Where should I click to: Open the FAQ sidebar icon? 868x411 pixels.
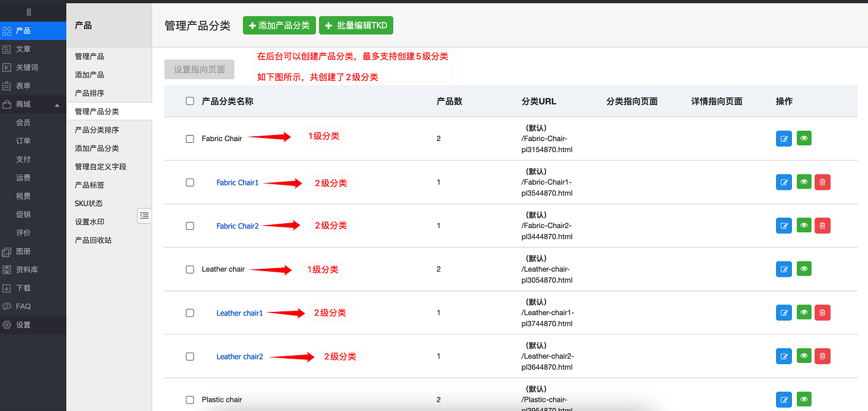tap(7, 306)
